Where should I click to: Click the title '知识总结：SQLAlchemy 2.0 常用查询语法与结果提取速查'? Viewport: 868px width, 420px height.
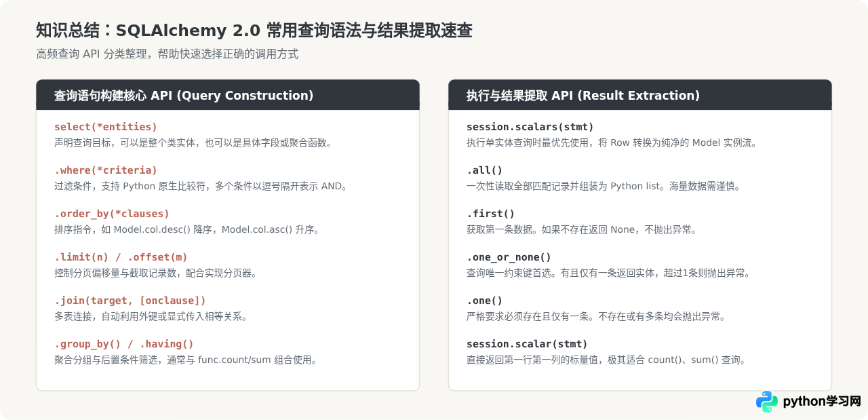pyautogui.click(x=254, y=31)
